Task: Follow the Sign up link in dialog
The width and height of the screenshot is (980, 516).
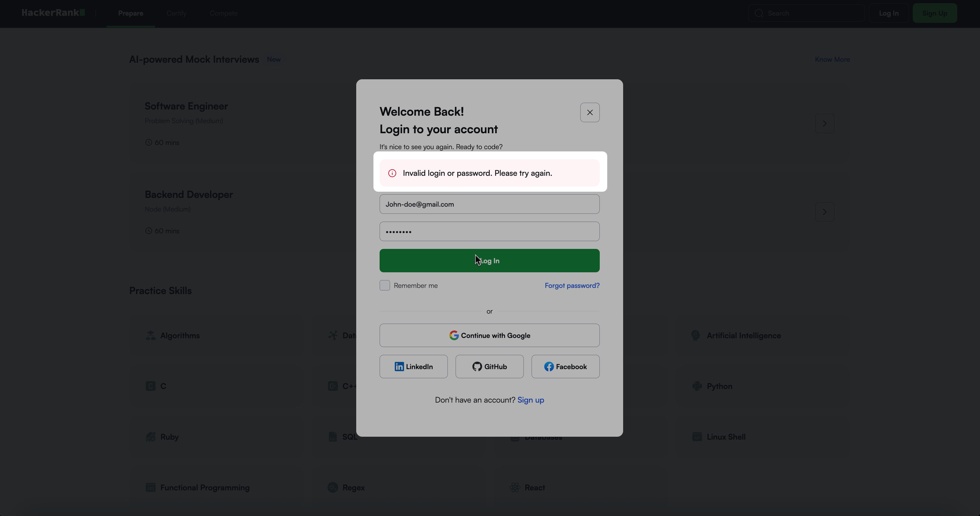Action: (x=531, y=400)
